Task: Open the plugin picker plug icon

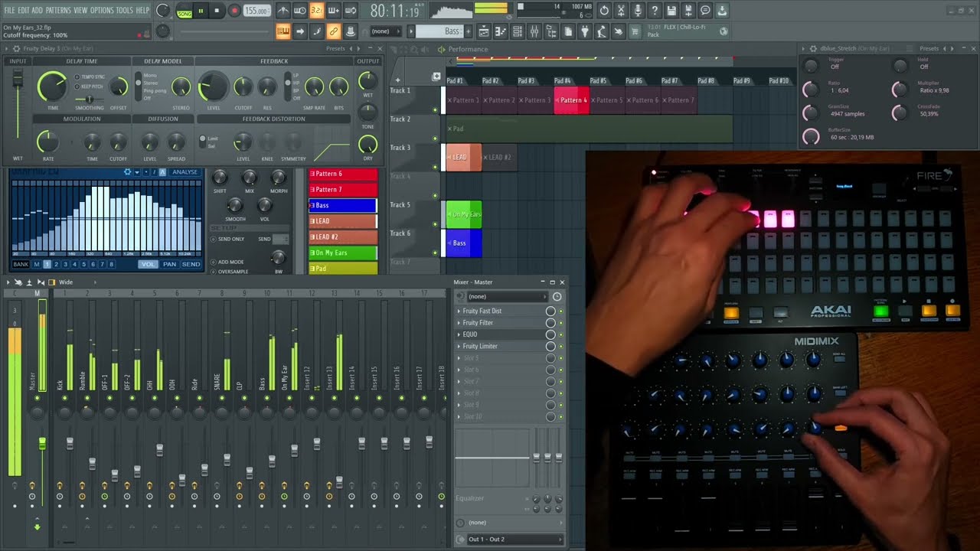Action: point(584,31)
